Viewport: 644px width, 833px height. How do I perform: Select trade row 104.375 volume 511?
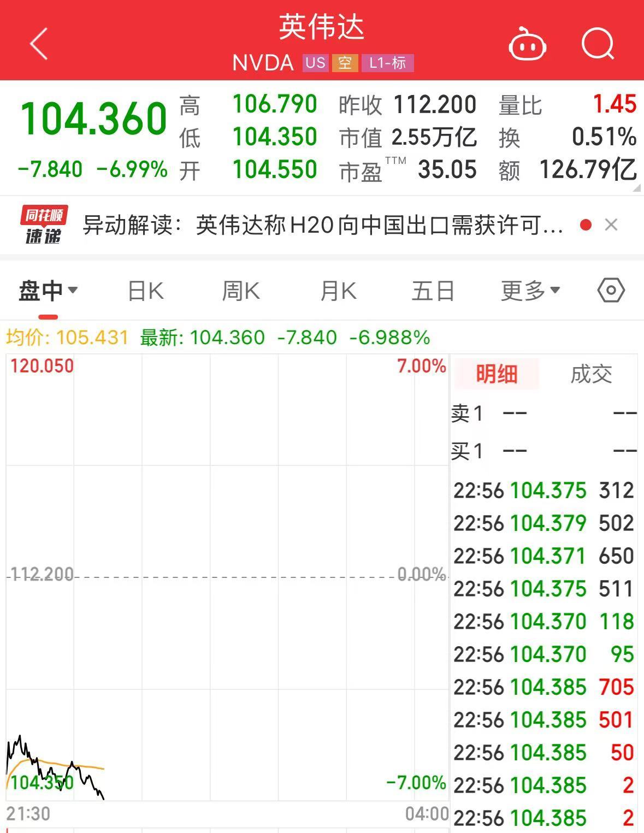(544, 588)
